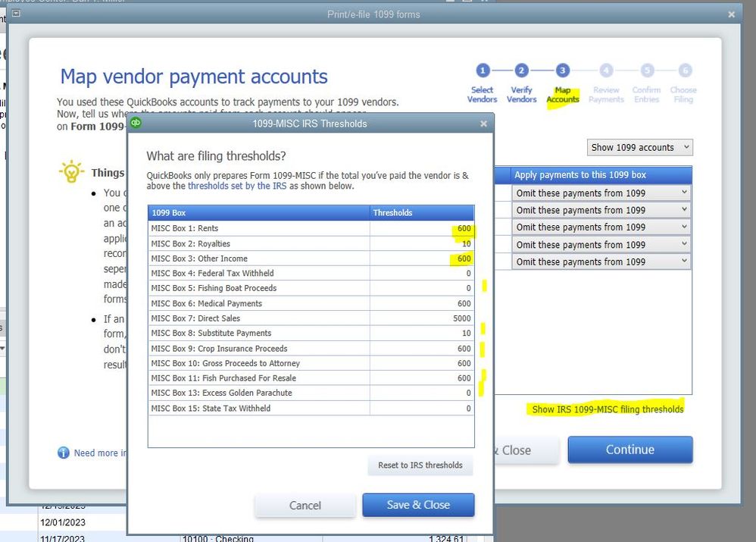Image resolution: width=756 pixels, height=542 pixels.
Task: Edit threshold value for MISC Box 3: Other Income
Action: [422, 258]
